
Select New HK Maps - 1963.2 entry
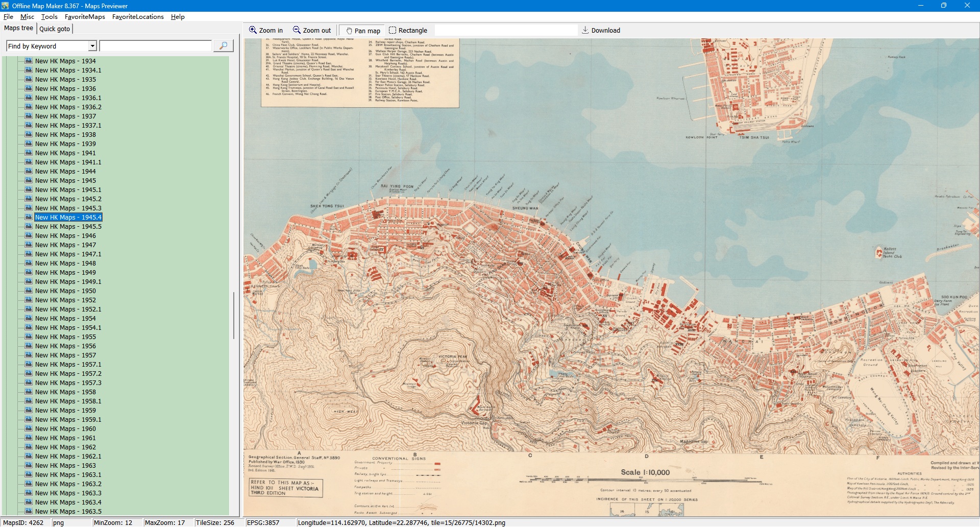tap(68, 484)
